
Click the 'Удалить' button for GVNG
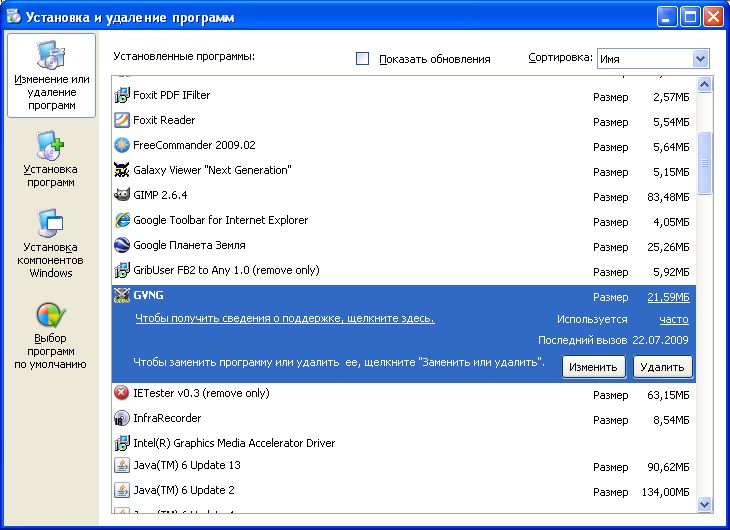[x=662, y=367]
